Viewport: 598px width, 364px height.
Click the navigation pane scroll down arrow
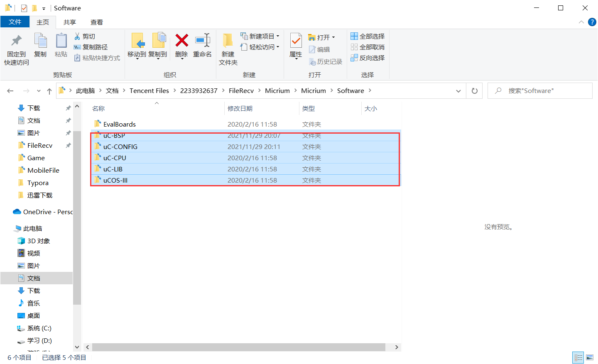coord(77,347)
